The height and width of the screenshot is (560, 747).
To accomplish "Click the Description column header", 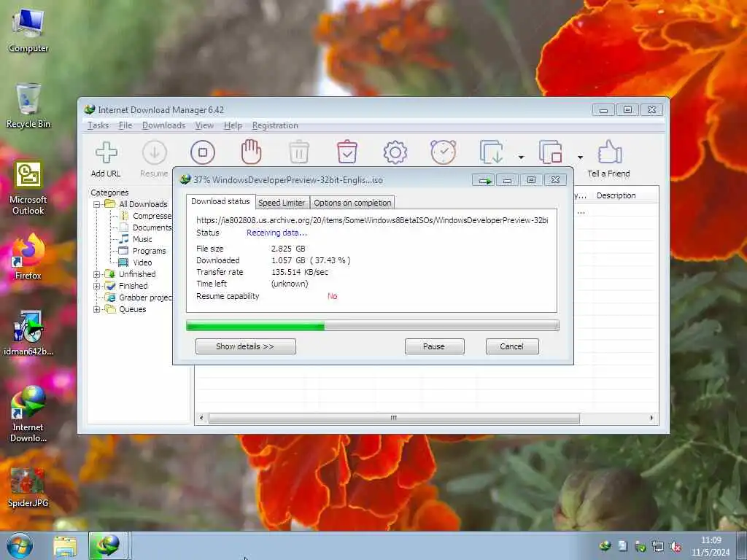I will click(616, 195).
